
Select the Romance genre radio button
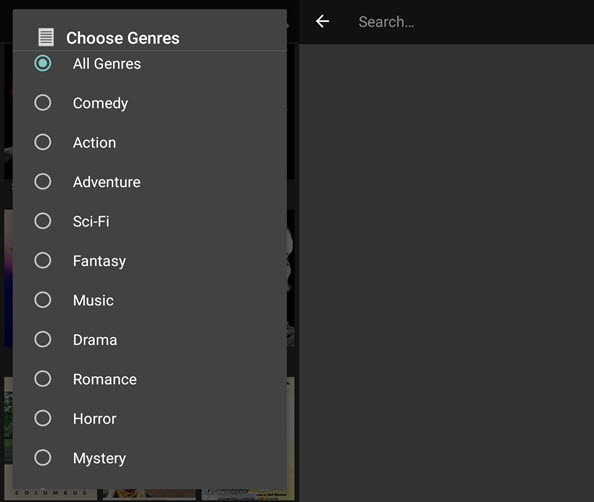pos(43,378)
